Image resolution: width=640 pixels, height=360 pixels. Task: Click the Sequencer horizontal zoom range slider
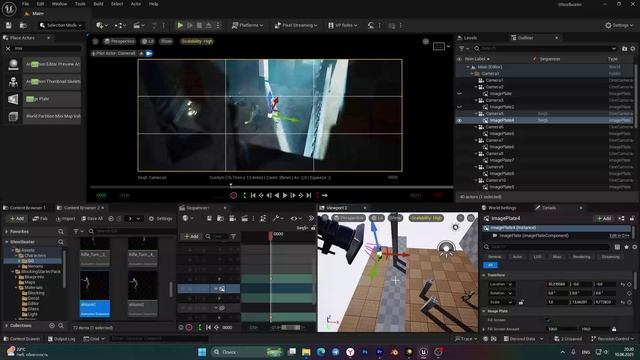pos(291,327)
